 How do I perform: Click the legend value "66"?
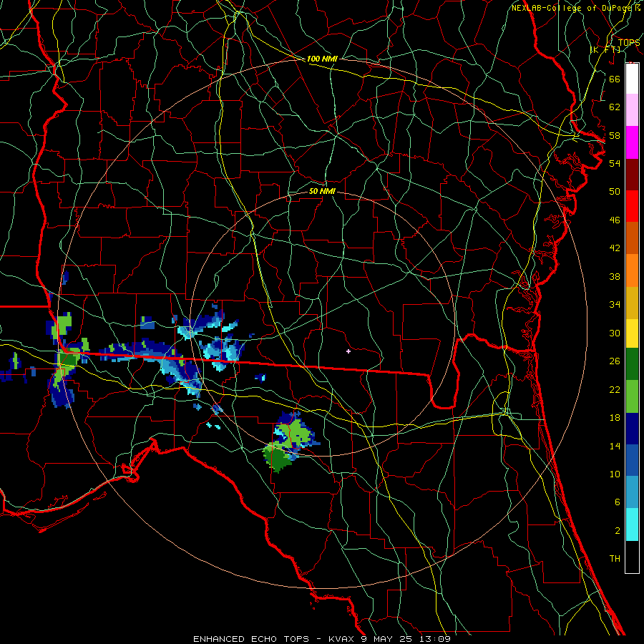pos(615,79)
